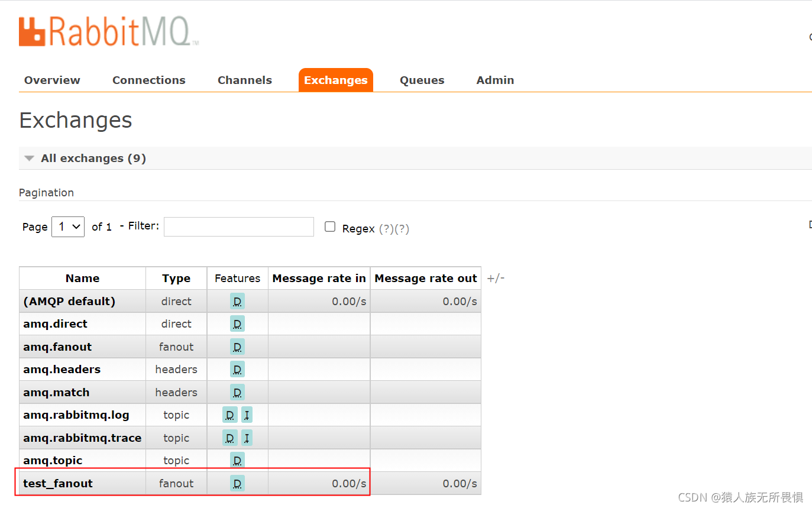This screenshot has width=812, height=508.
Task: Open the (AMQP default) exchange
Action: (x=69, y=302)
